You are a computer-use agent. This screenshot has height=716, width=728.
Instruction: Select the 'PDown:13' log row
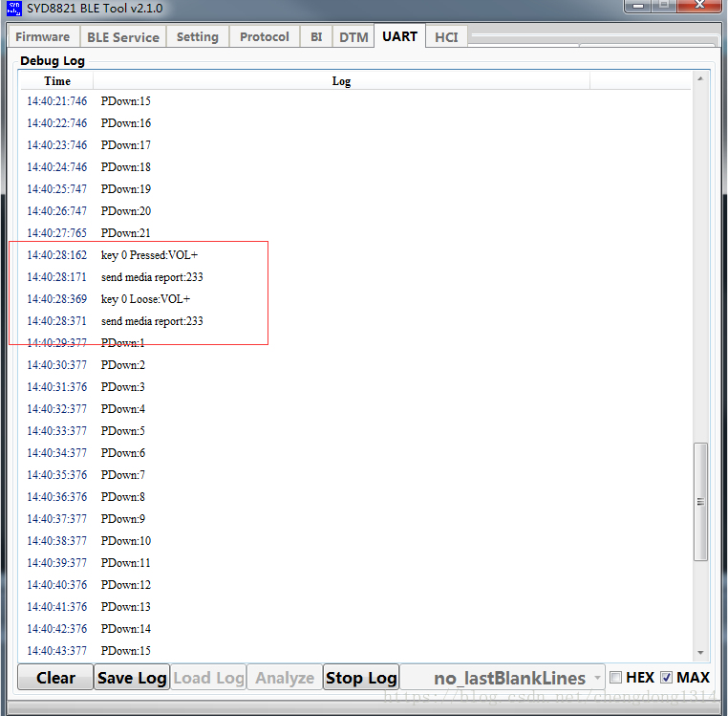tap(355, 607)
